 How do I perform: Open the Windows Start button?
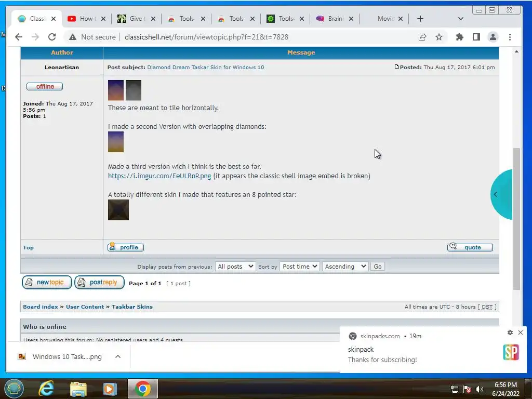[14, 389]
